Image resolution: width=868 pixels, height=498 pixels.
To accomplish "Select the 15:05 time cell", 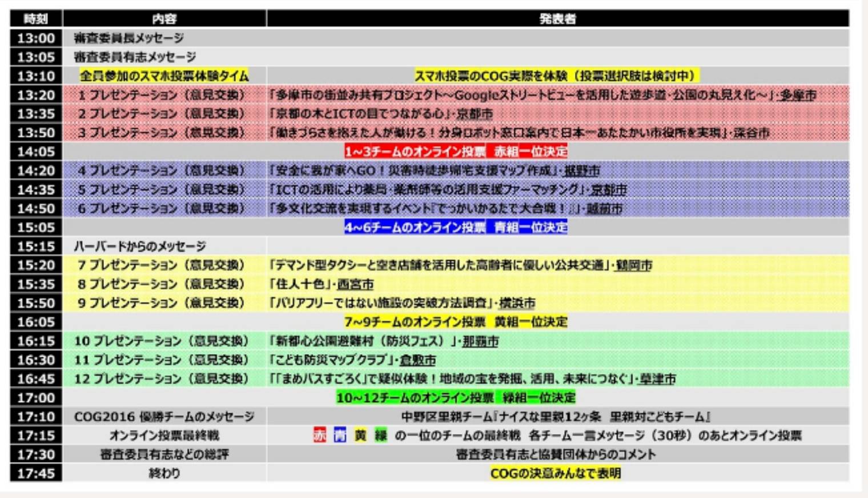I will click(36, 227).
